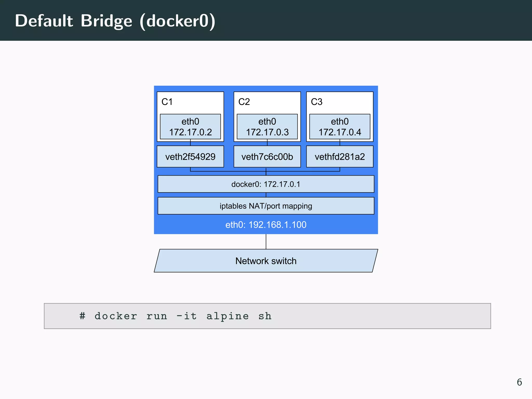Select the veth2f54929 box
Screen dimensions: 532x399
[x=190, y=157]
